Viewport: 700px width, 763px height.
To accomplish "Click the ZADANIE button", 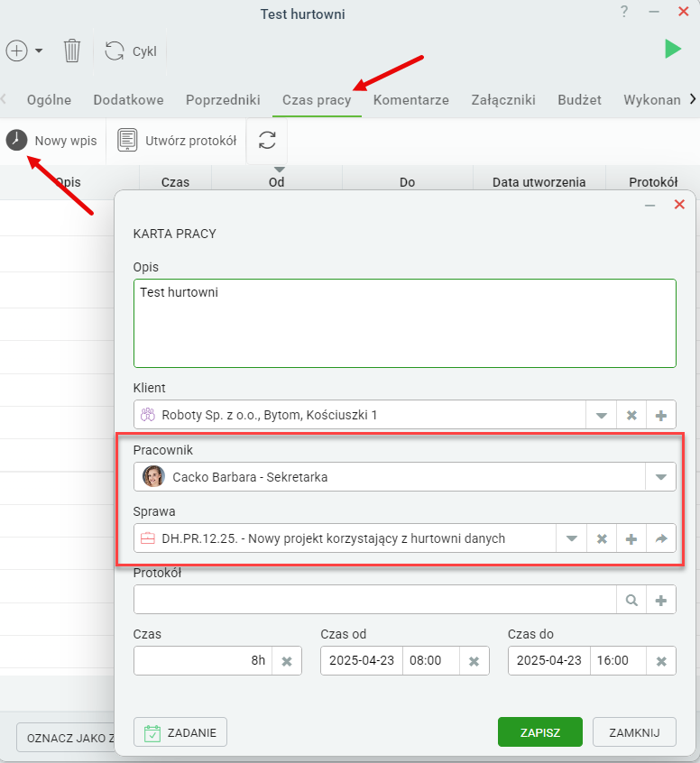I will (x=180, y=731).
